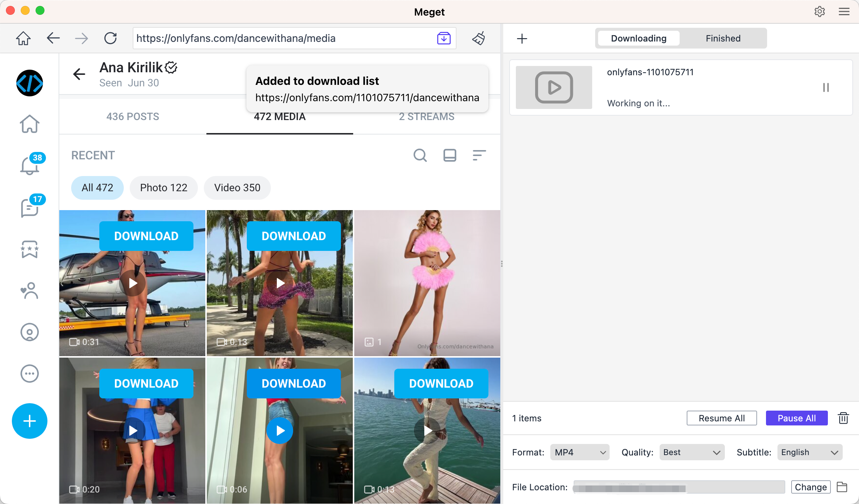Open the English subtitle dropdown

[x=809, y=452]
